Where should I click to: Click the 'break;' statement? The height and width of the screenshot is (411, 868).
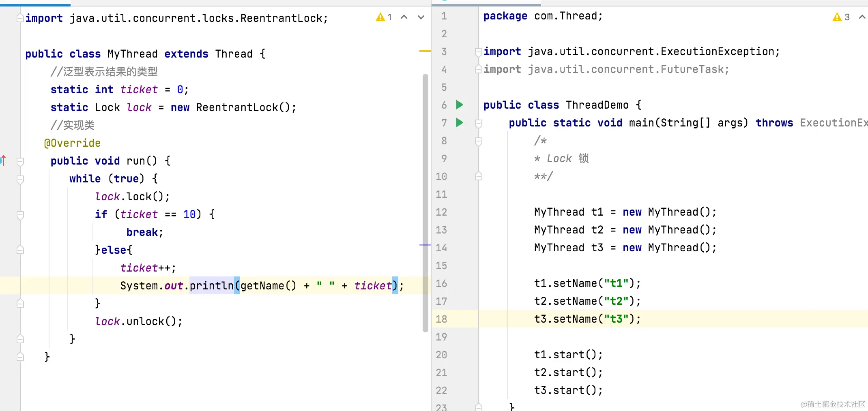tap(145, 232)
